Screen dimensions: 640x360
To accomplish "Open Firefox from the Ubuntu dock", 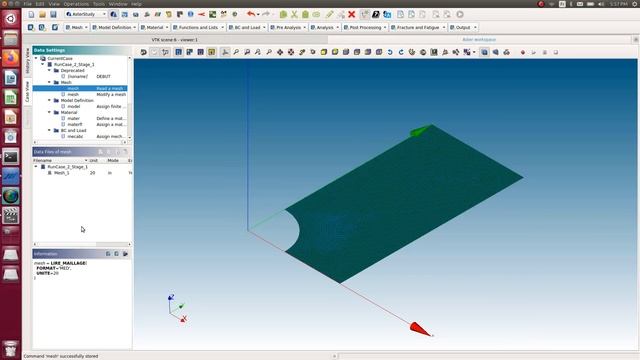I will (x=11, y=58).
